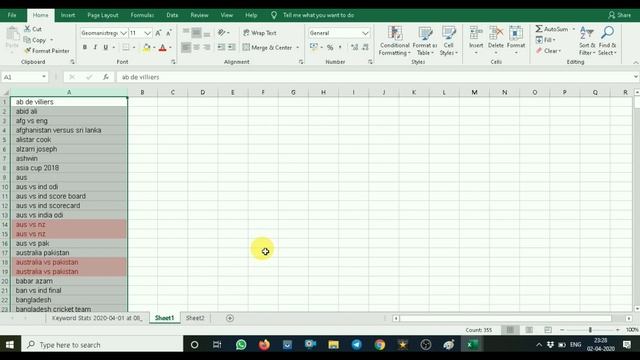Align text to the left

click(x=186, y=47)
